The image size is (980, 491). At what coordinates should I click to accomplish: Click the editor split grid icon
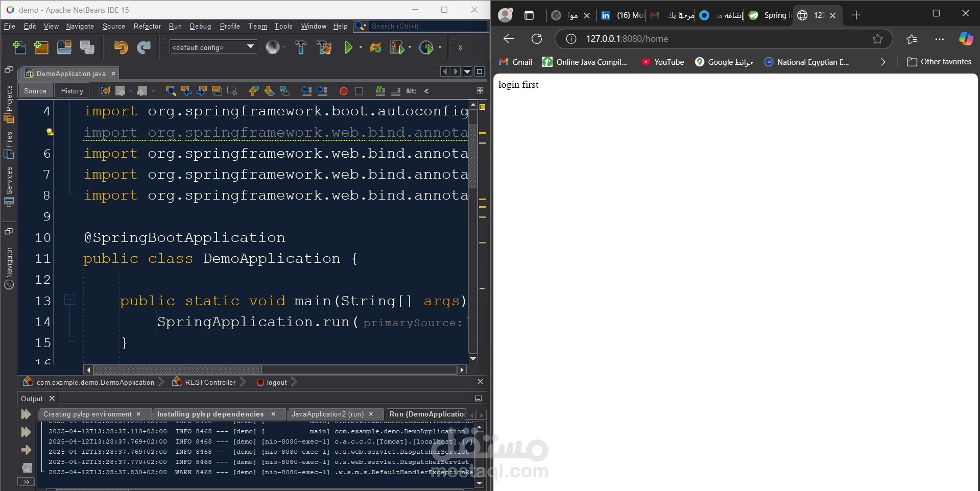480,90
